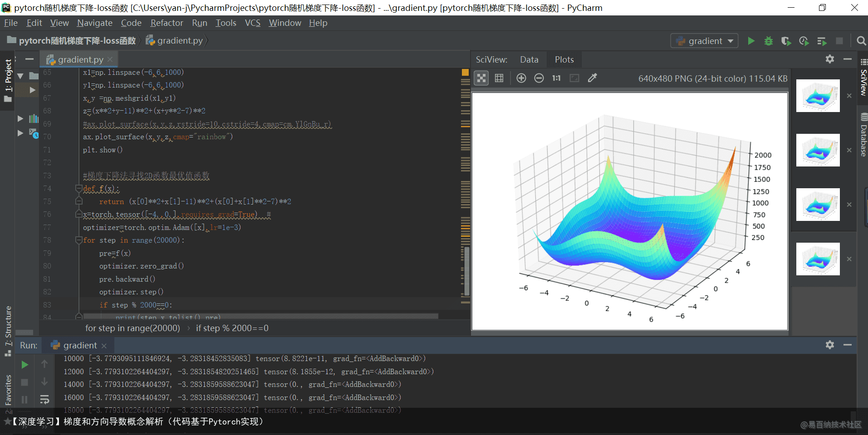The width and height of the screenshot is (868, 435).
Task: Click the editor vertical scrollbar thumb
Action: tap(467, 271)
